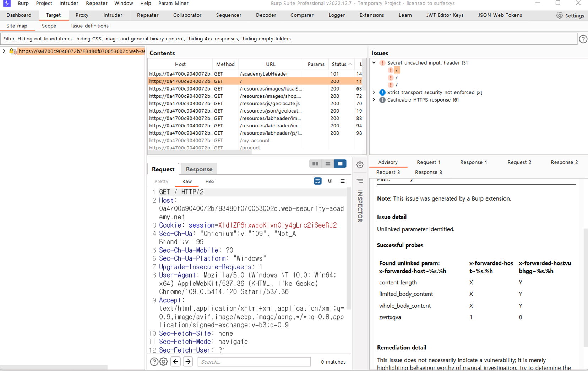The height and width of the screenshot is (371, 588).
Task: Toggle show non-printable characters \n
Action: point(330,181)
